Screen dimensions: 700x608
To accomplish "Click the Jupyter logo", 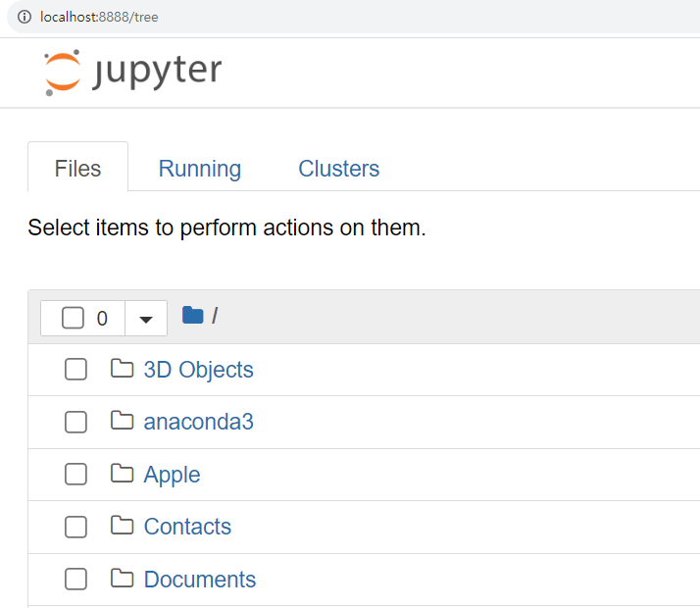I will point(132,73).
